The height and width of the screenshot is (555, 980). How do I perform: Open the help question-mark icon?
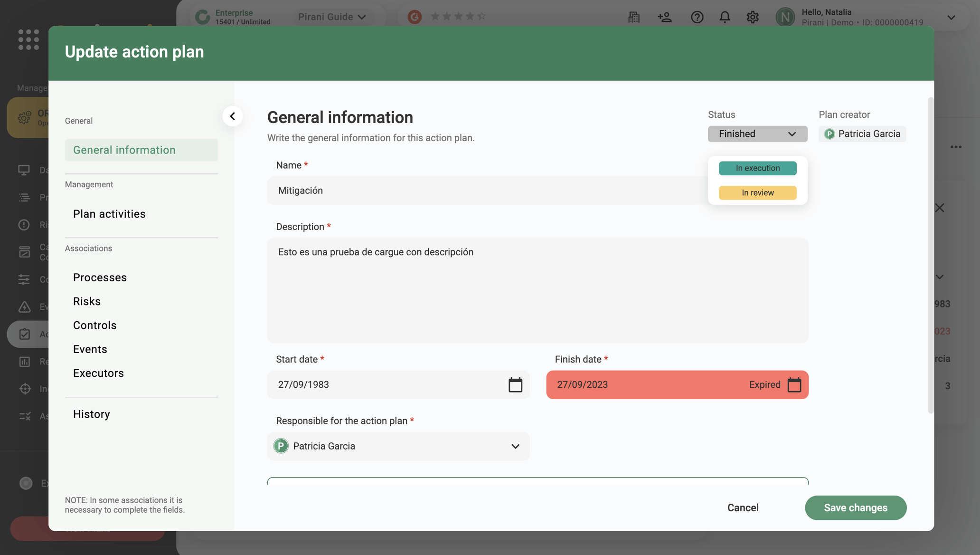pos(697,17)
